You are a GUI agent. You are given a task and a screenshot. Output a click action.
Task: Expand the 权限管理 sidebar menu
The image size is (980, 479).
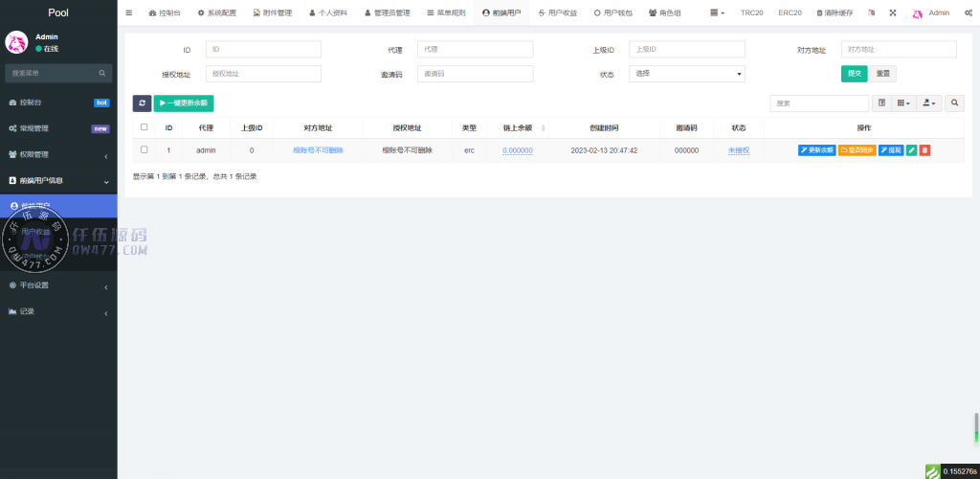coord(58,154)
